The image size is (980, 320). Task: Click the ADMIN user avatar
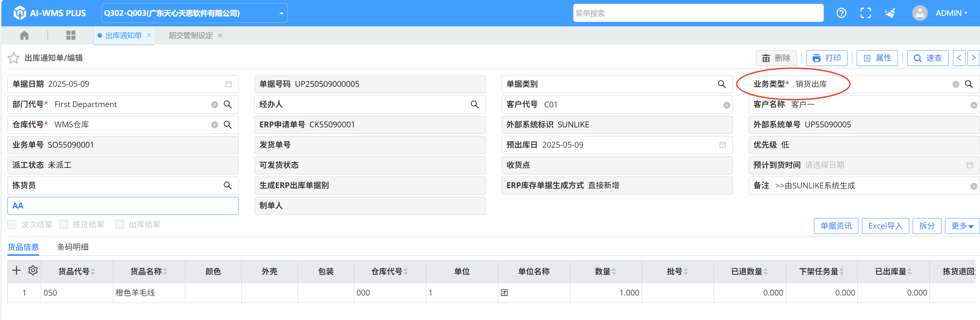[x=920, y=13]
